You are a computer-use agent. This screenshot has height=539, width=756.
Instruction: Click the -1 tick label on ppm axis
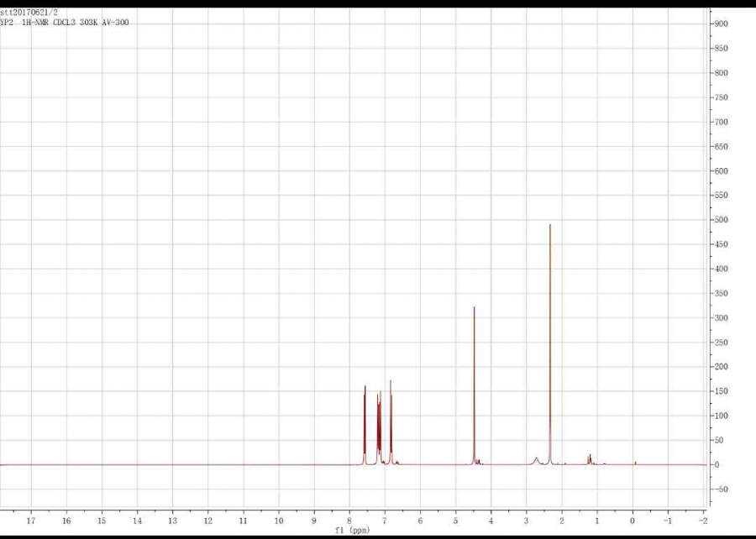pyautogui.click(x=667, y=521)
